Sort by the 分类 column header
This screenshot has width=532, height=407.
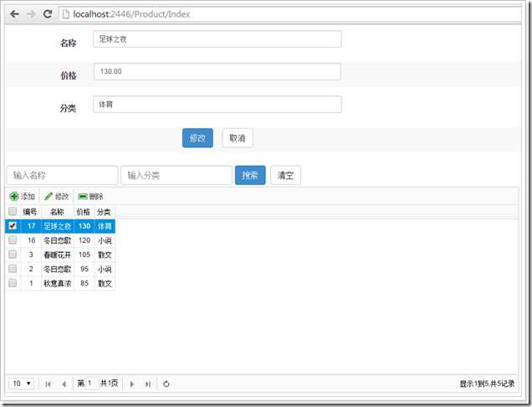tap(105, 212)
